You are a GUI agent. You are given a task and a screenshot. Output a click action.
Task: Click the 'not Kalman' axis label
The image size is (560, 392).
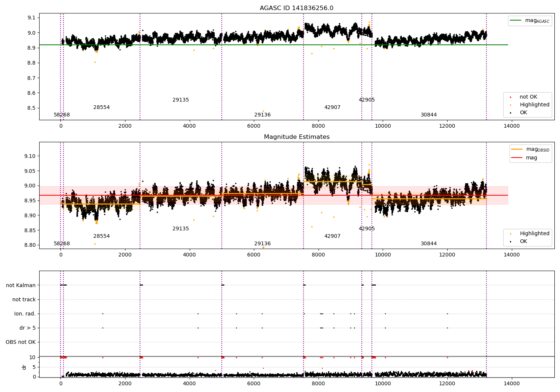tap(21, 285)
